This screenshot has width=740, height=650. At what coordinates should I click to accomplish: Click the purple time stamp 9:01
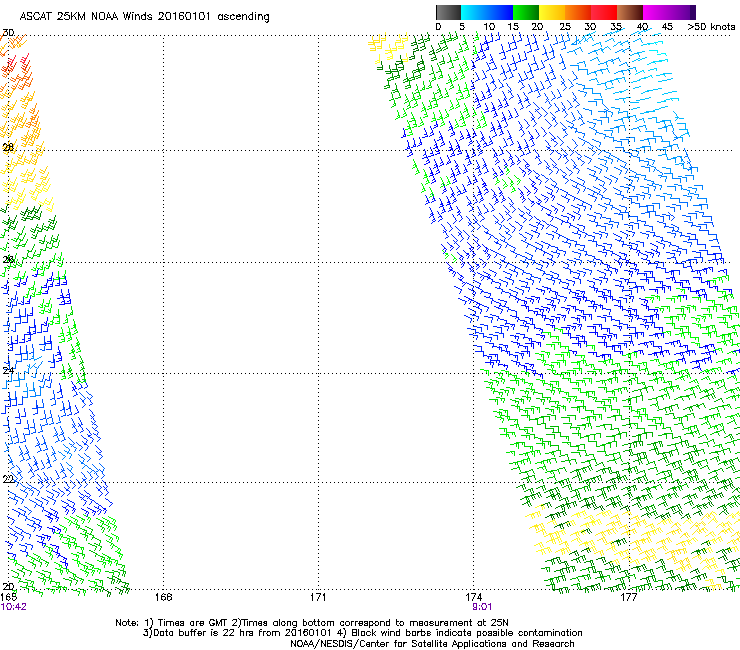click(x=482, y=607)
